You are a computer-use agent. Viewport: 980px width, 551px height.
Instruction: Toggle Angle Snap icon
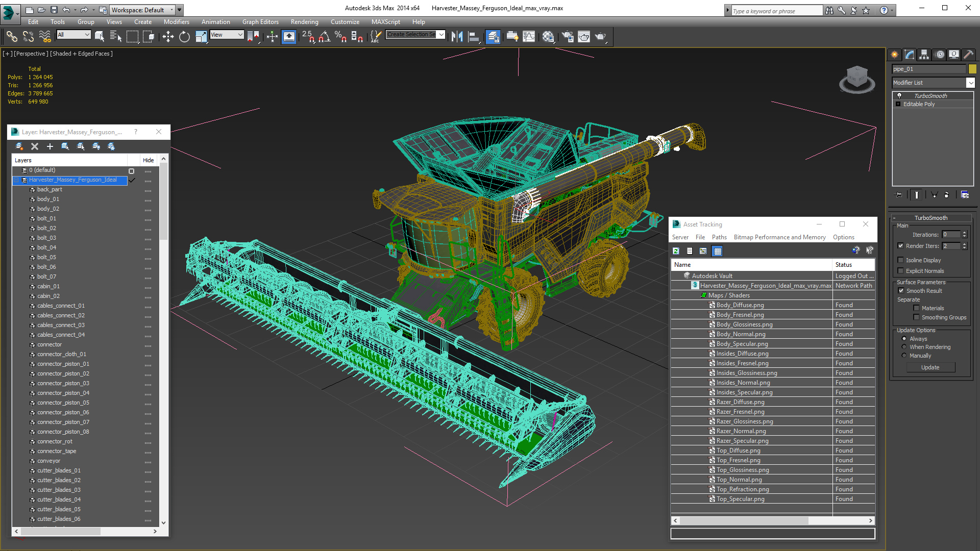pyautogui.click(x=325, y=36)
